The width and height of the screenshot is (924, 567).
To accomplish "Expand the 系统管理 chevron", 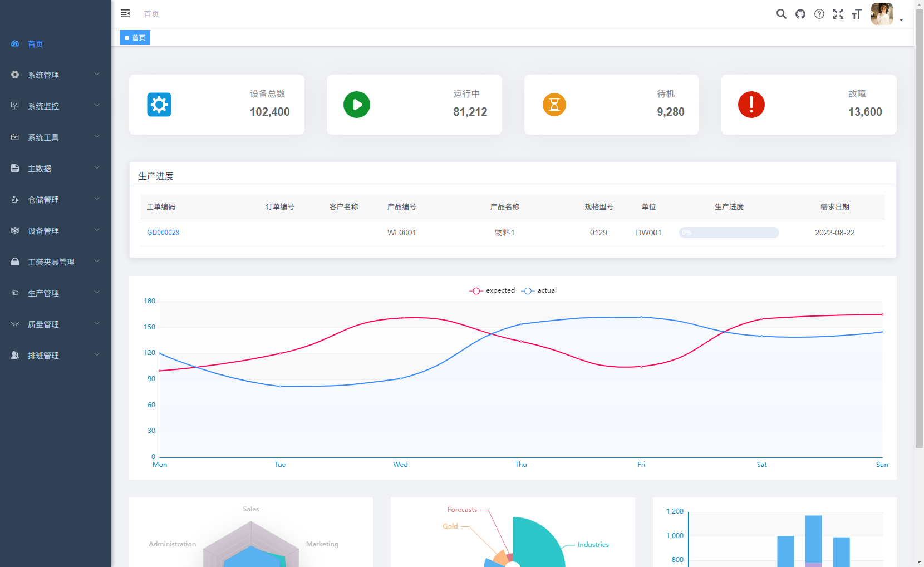I will point(97,74).
